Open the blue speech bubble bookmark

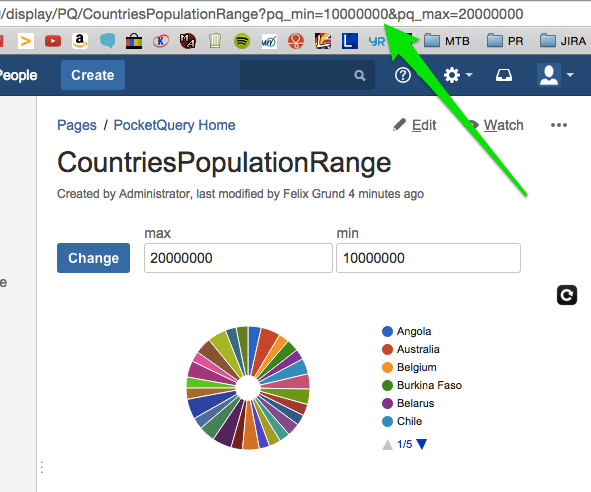pos(107,41)
